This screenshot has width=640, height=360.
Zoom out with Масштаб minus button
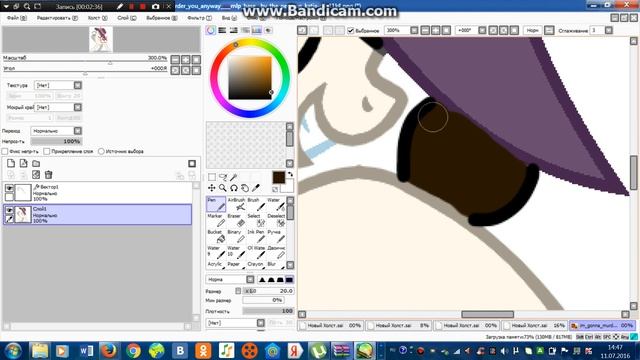pos(175,60)
